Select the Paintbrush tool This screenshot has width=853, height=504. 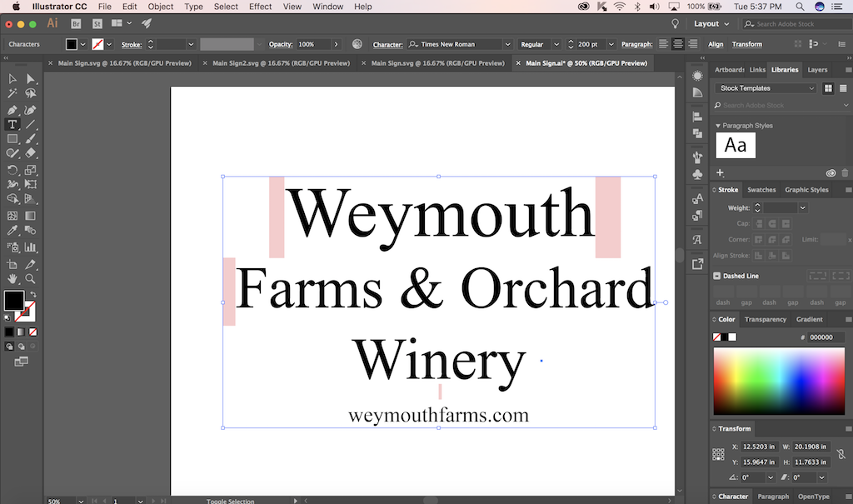(31, 139)
